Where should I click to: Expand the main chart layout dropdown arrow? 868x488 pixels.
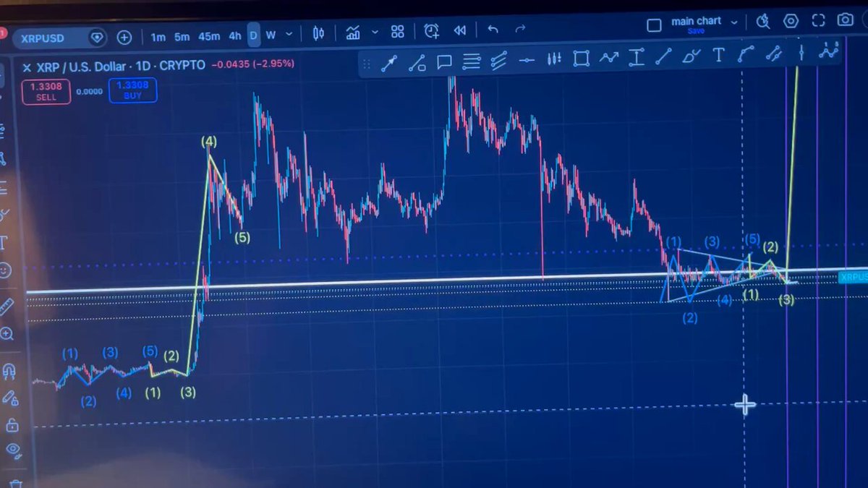click(734, 23)
